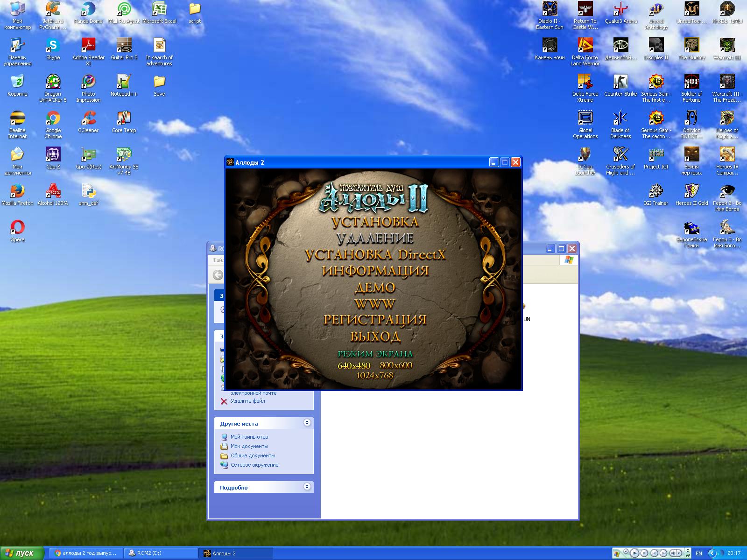The height and width of the screenshot is (560, 747).
Task: Go to Общие документы in Explorer sidebar
Action: (253, 455)
